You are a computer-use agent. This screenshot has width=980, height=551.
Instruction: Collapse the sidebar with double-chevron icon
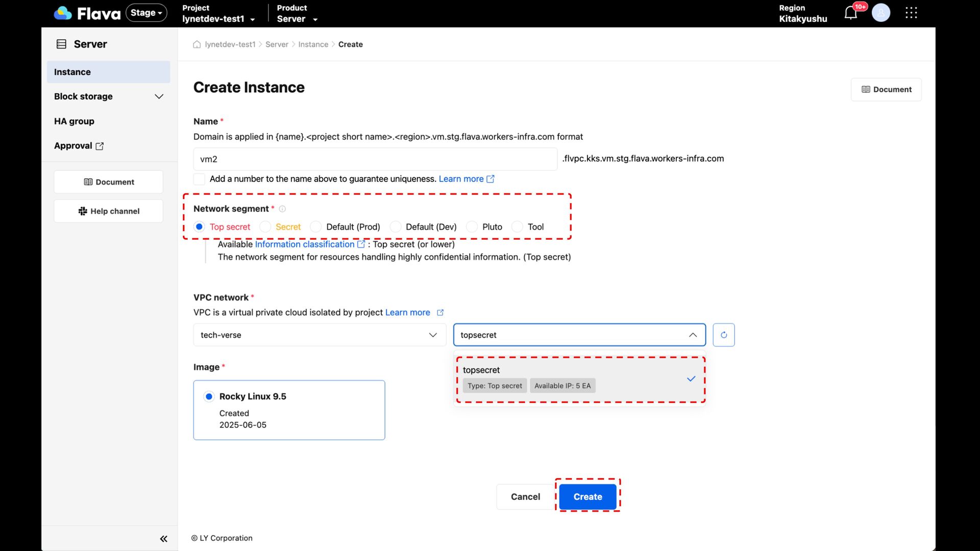(x=163, y=539)
